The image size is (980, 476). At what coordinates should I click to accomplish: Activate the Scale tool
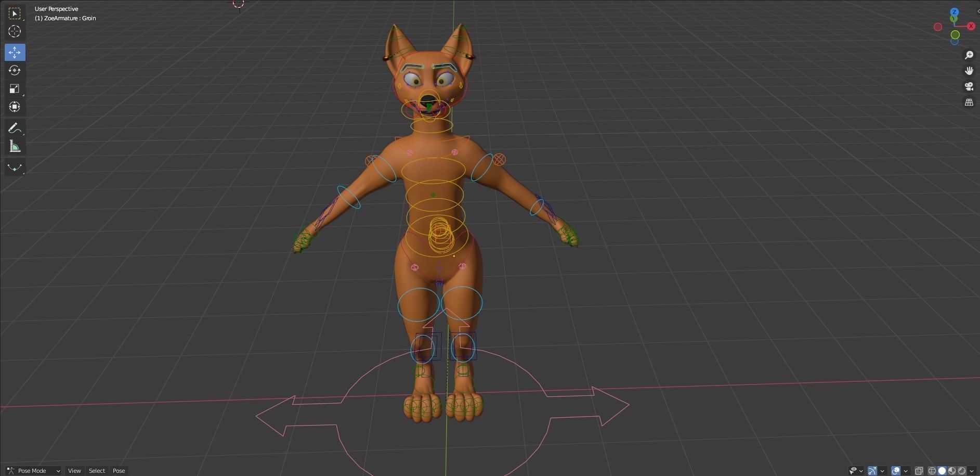tap(15, 88)
